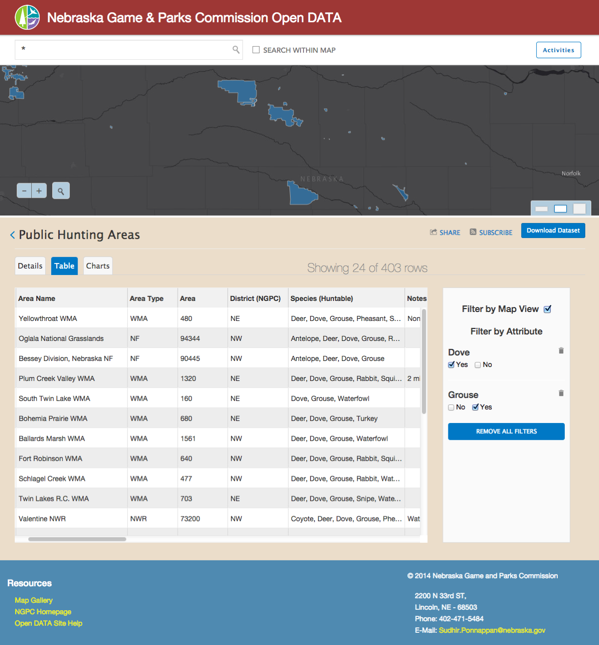599x645 pixels.
Task: Select South Twin Lake WMA row
Action: coord(218,398)
